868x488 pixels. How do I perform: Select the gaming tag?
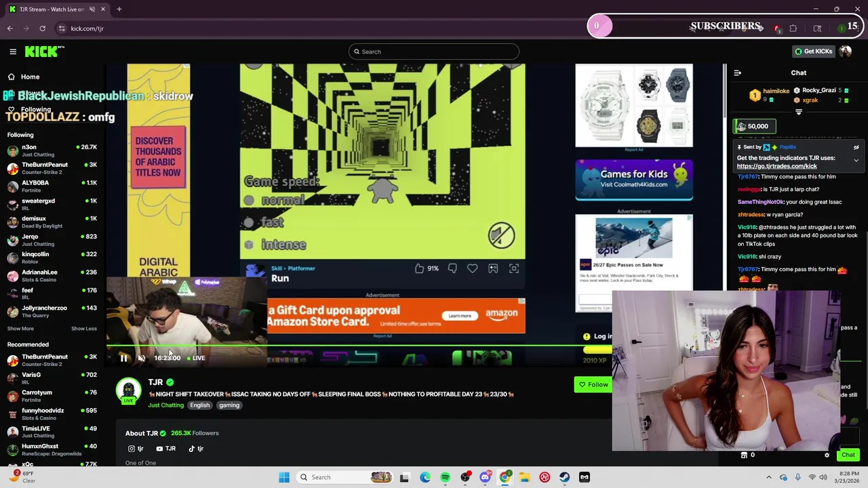(229, 405)
